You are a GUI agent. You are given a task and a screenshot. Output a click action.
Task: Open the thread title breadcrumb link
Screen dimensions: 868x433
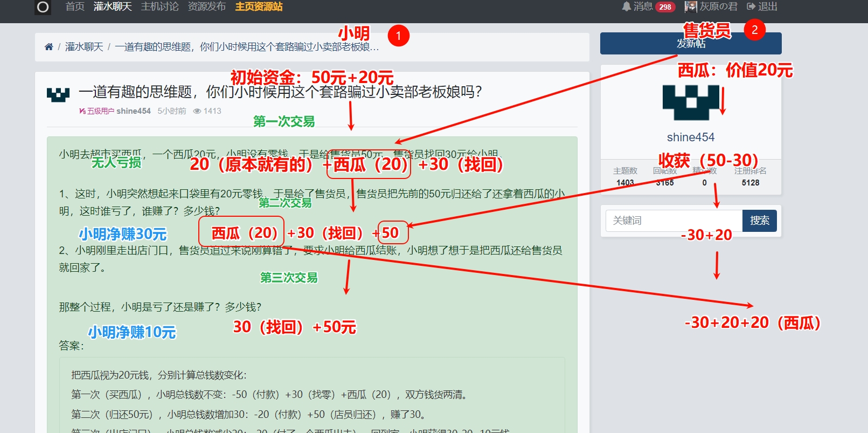click(x=247, y=47)
